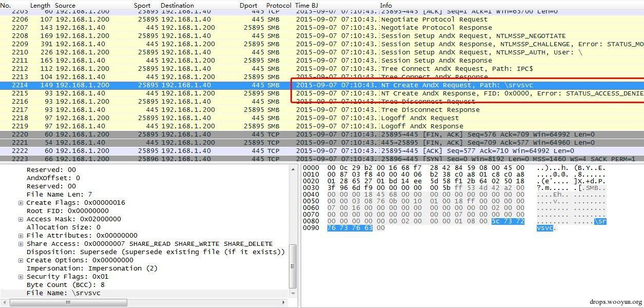Expand the Access Mask field
The image size is (644, 308).
point(21,219)
